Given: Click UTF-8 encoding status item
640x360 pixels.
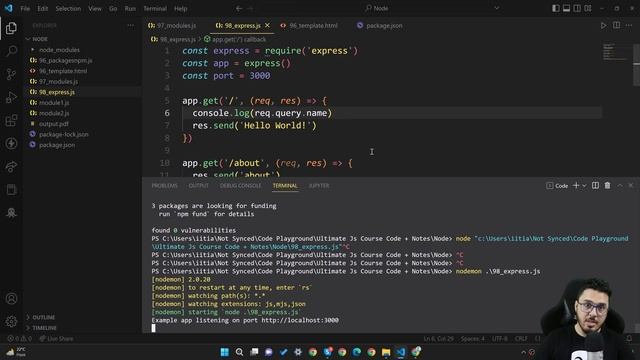Looking at the screenshot, I should point(500,339).
